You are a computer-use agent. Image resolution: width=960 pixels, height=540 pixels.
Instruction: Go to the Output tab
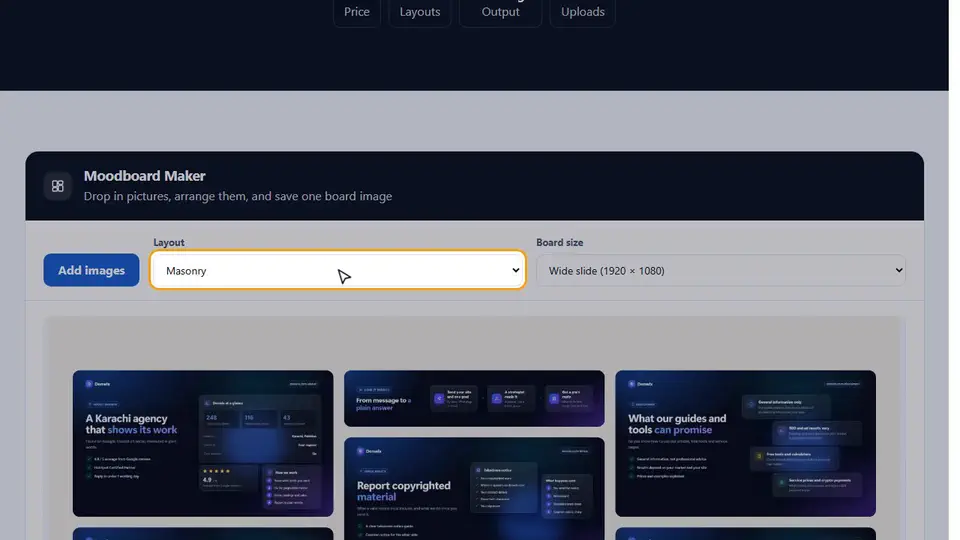coord(500,12)
